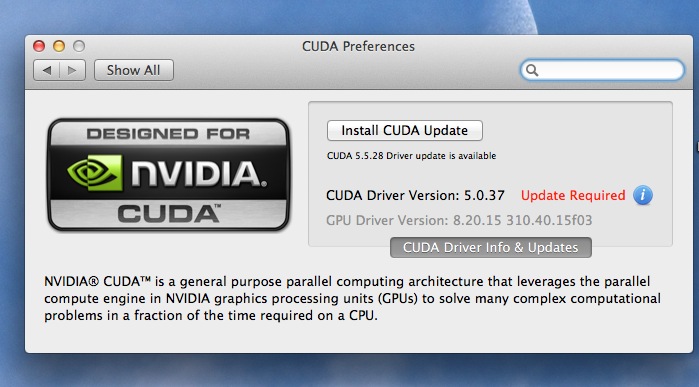Click the NVIDIA CUDA description paragraph

coord(352,299)
